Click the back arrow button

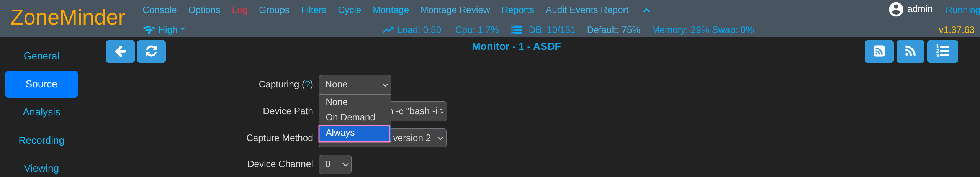120,51
